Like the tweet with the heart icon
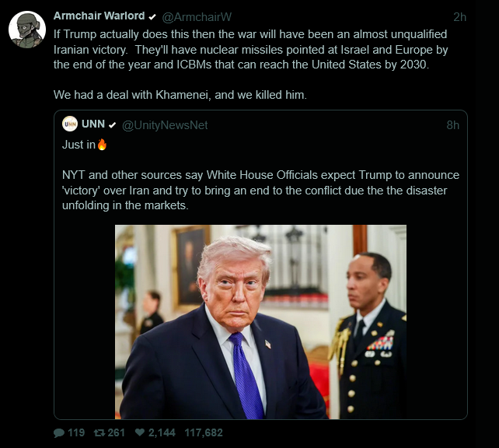The image size is (499, 448). click(140, 432)
